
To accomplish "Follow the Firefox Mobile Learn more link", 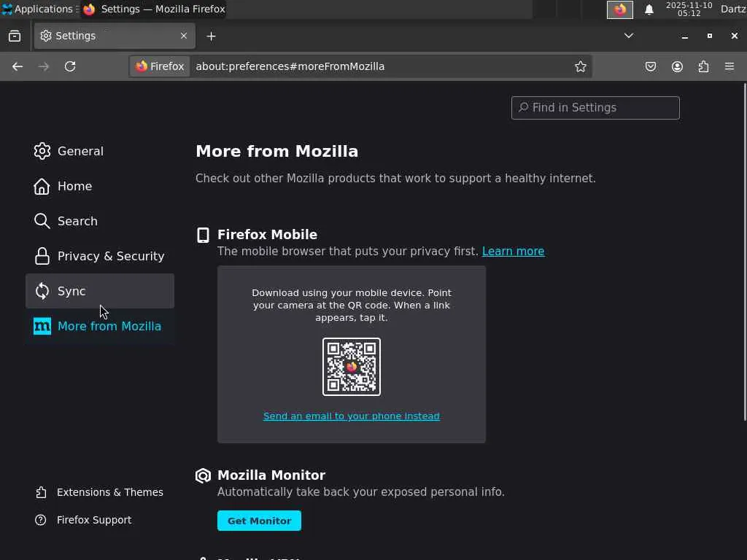I will click(513, 251).
